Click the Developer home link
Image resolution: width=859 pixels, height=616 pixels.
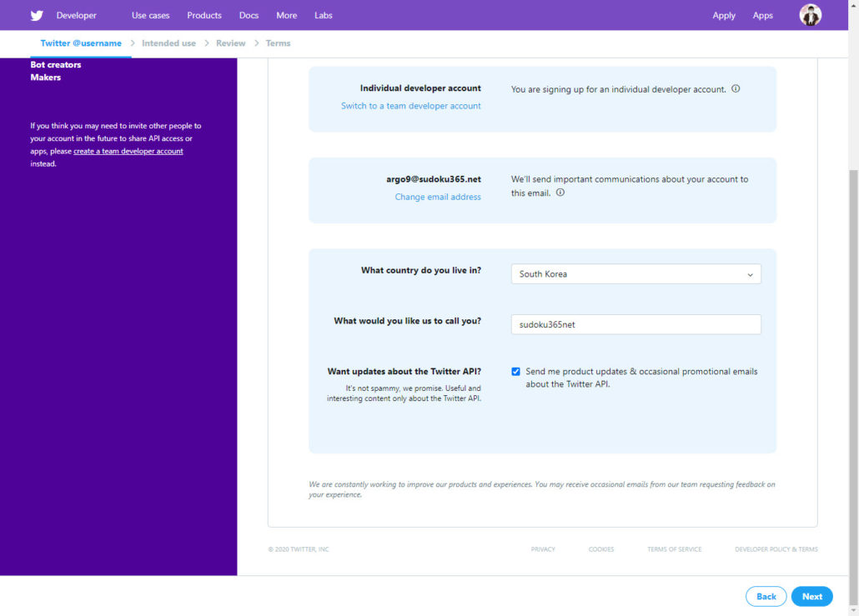(76, 15)
